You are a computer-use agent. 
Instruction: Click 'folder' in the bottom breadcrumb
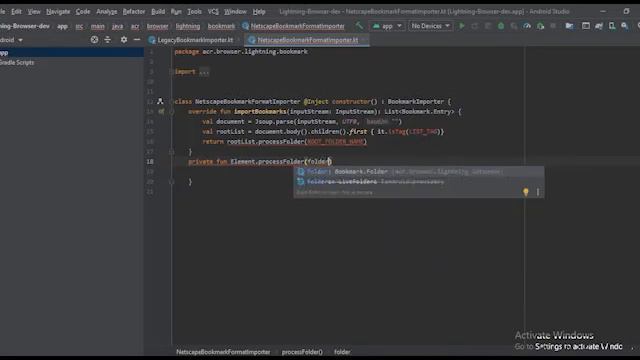(x=342, y=352)
